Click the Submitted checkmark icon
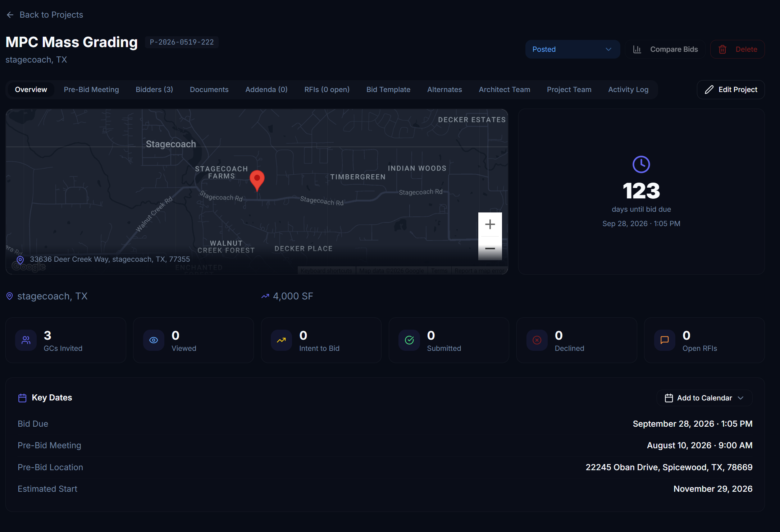The image size is (780, 532). [x=409, y=340]
